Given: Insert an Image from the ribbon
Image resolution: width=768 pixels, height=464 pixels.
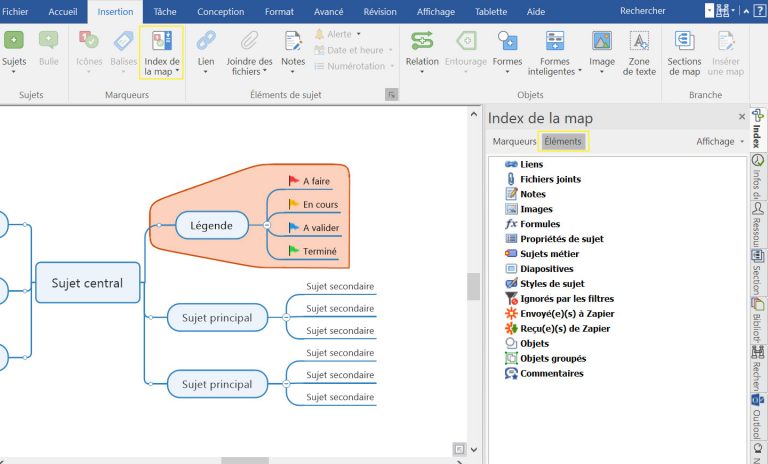Looking at the screenshot, I should coord(602,41).
